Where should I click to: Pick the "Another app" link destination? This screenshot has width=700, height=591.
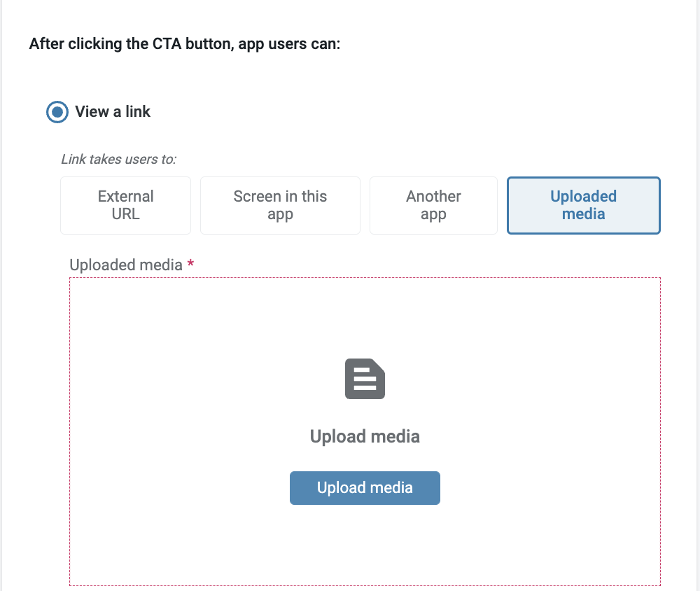433,205
